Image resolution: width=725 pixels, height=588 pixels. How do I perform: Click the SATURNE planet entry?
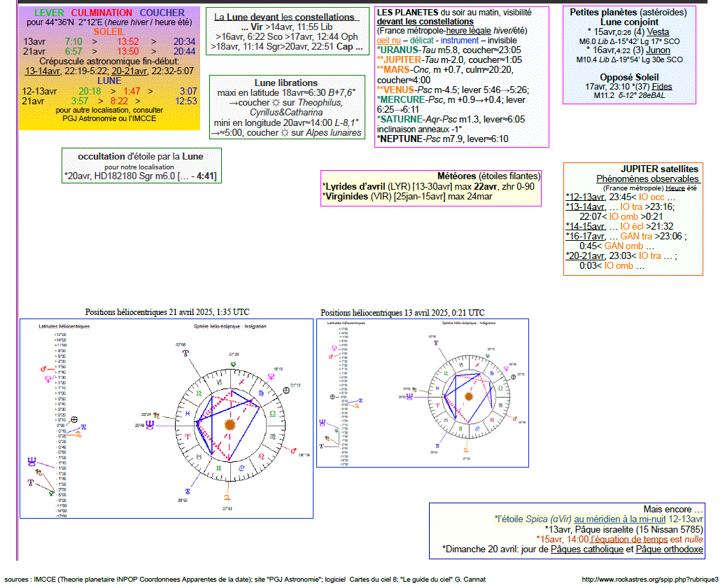(x=451, y=120)
